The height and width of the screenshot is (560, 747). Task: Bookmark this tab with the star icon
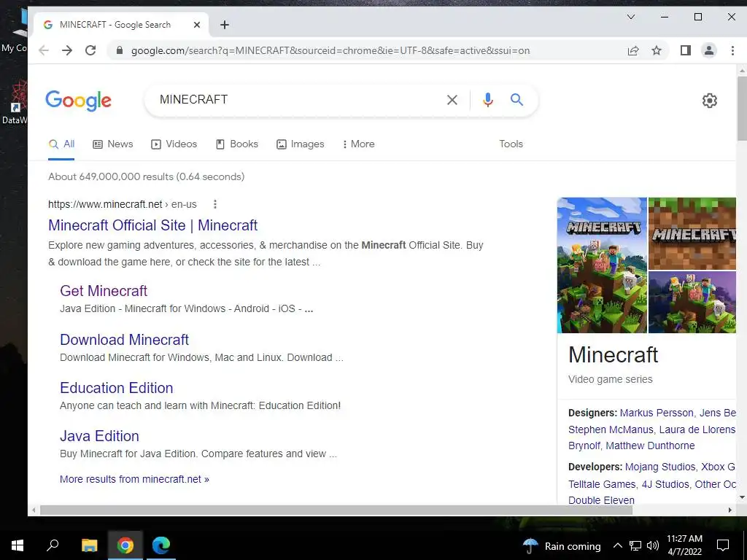click(657, 50)
